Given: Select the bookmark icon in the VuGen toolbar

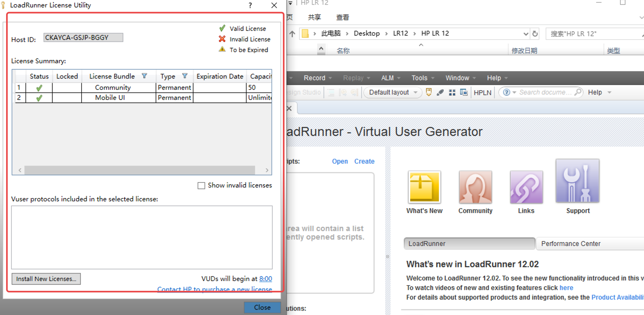Looking at the screenshot, I should point(429,92).
